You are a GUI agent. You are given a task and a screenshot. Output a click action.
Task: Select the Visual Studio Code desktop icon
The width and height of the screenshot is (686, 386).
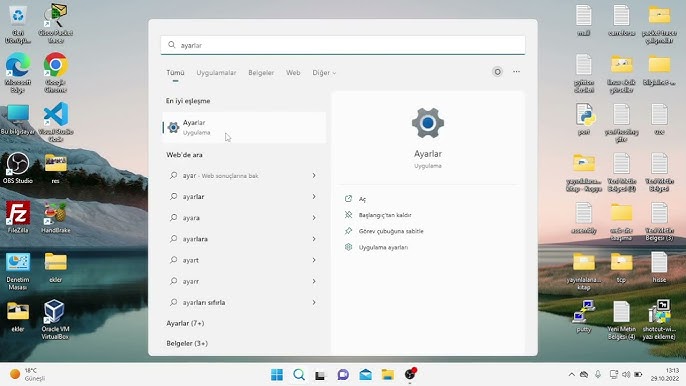click(56, 122)
